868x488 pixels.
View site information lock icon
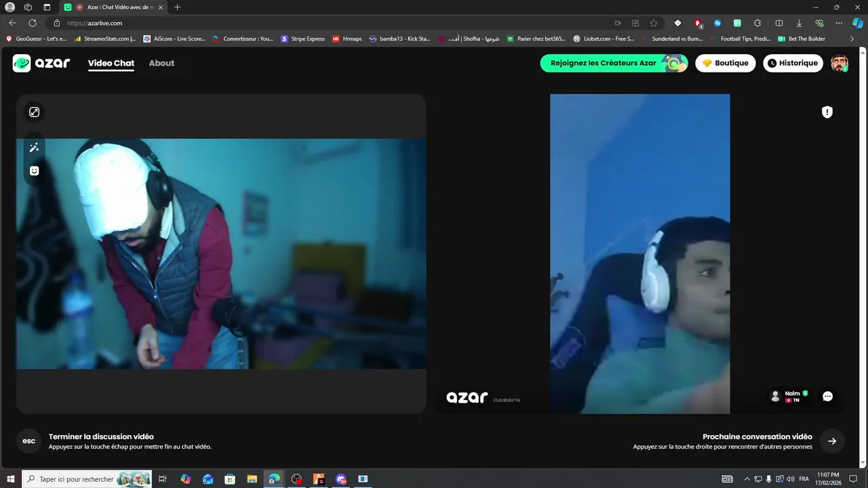(57, 23)
